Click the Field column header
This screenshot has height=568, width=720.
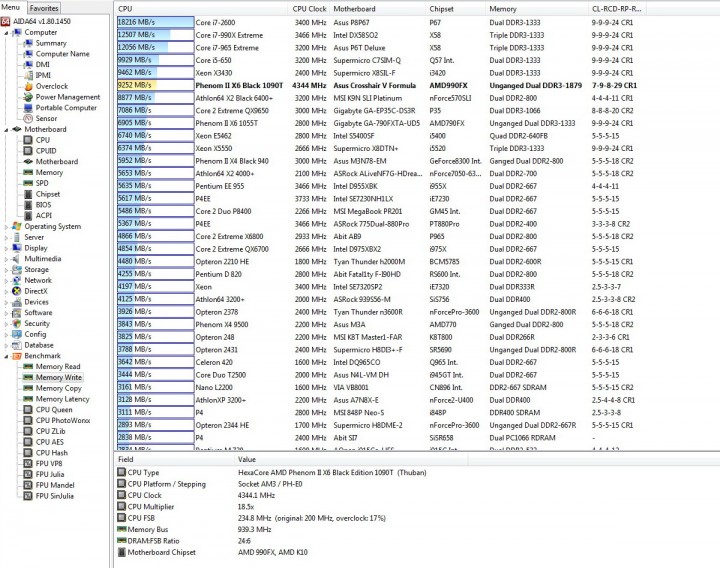pyautogui.click(x=174, y=459)
